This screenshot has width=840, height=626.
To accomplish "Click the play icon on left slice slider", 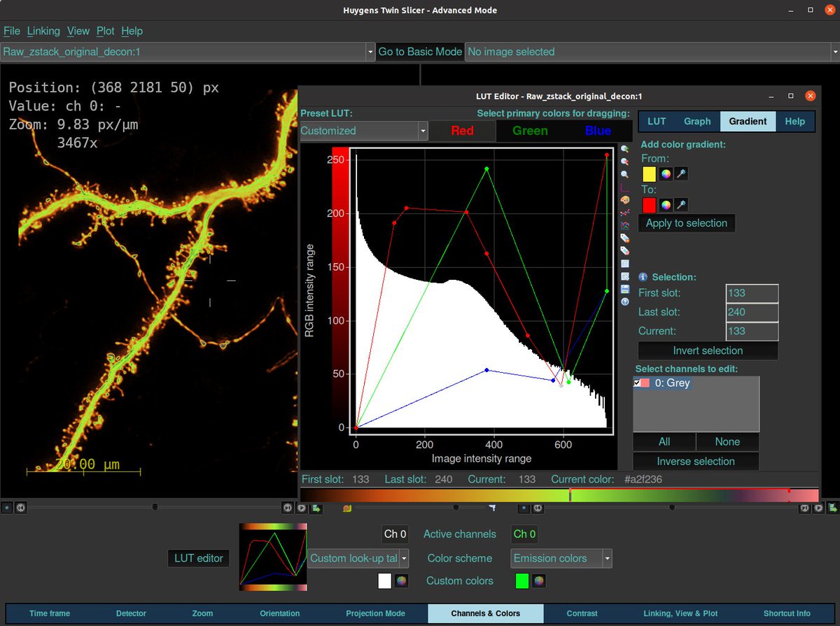I will click(302, 508).
